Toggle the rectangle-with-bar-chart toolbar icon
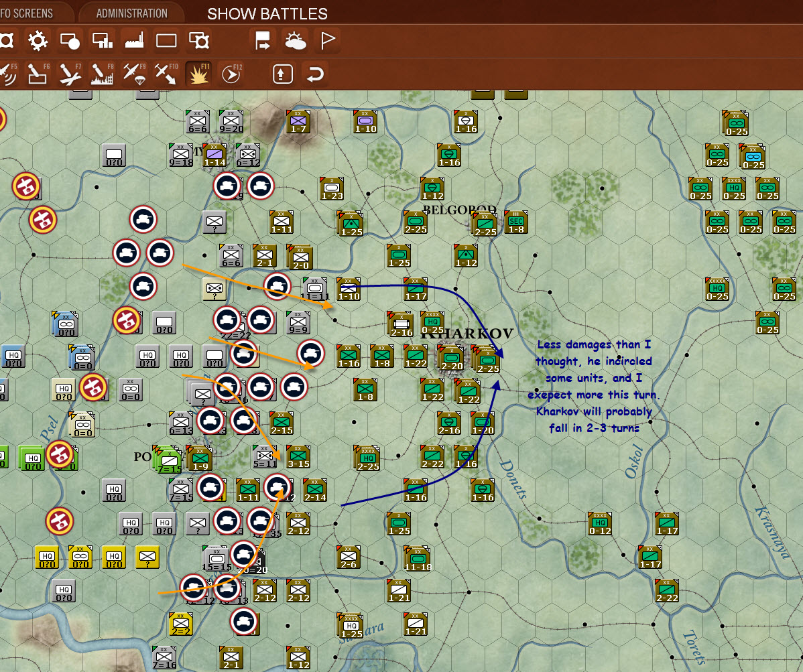Viewport: 803px width, 672px height. [x=102, y=40]
